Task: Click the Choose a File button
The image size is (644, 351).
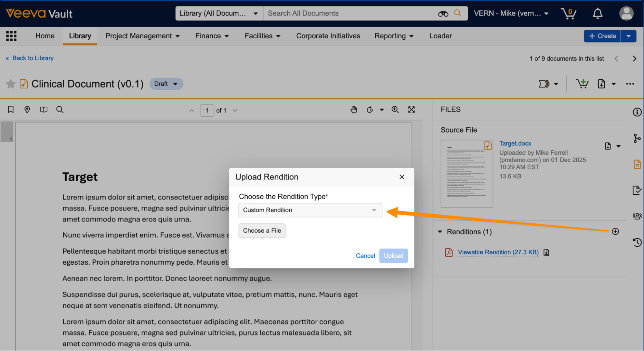Action: (x=262, y=231)
